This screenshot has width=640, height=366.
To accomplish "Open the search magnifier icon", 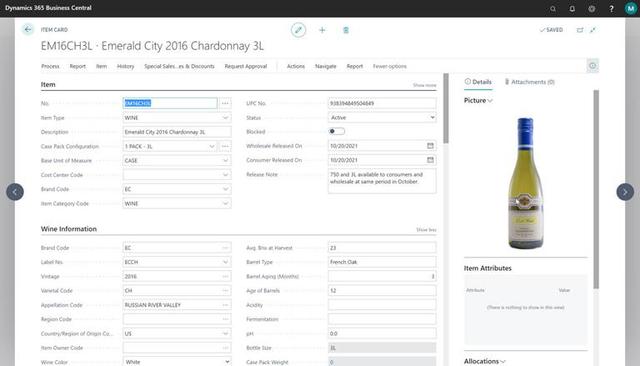I will [x=553, y=9].
